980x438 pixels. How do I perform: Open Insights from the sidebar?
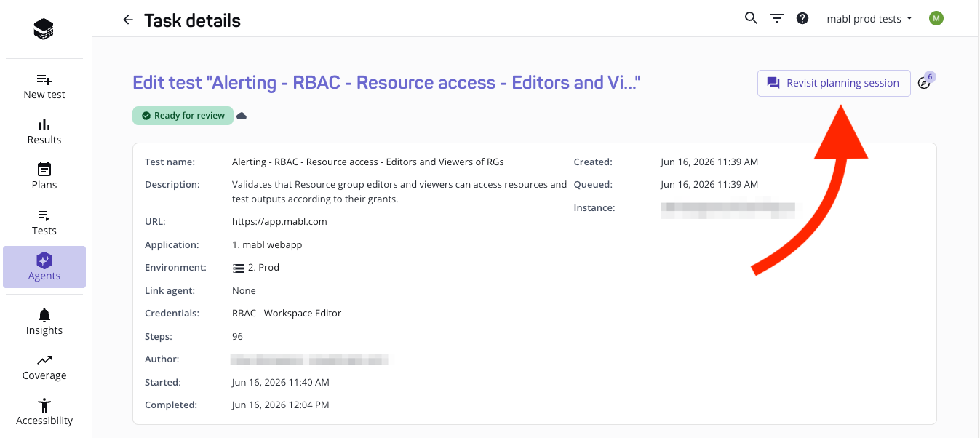pyautogui.click(x=44, y=322)
